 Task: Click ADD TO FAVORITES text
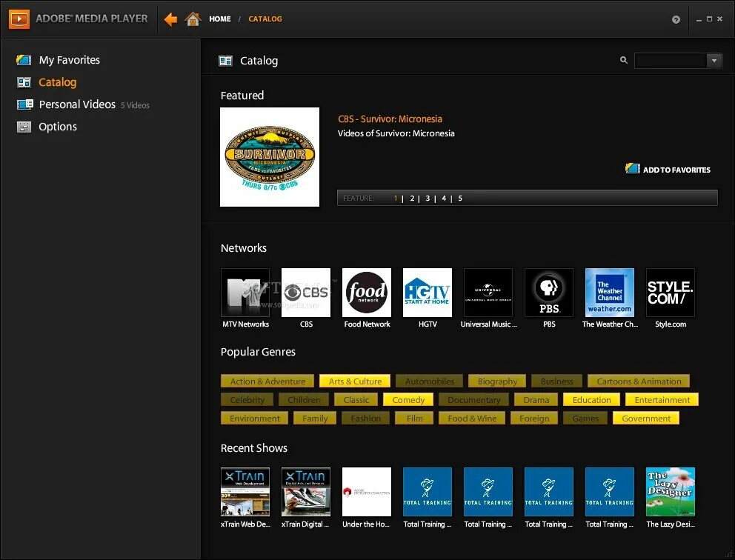click(676, 170)
